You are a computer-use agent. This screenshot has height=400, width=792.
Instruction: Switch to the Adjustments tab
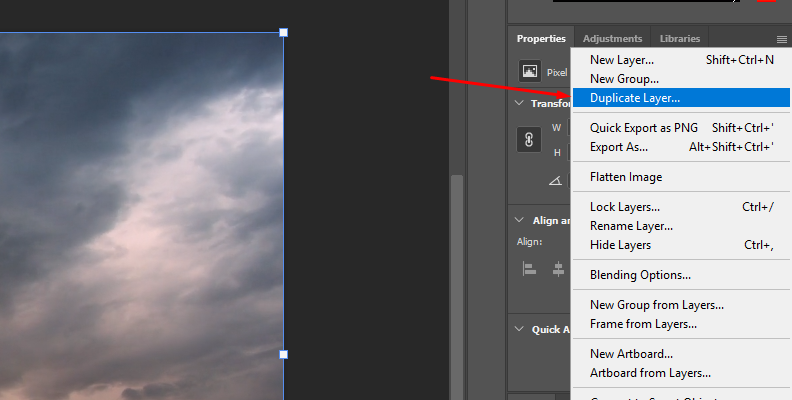(612, 39)
